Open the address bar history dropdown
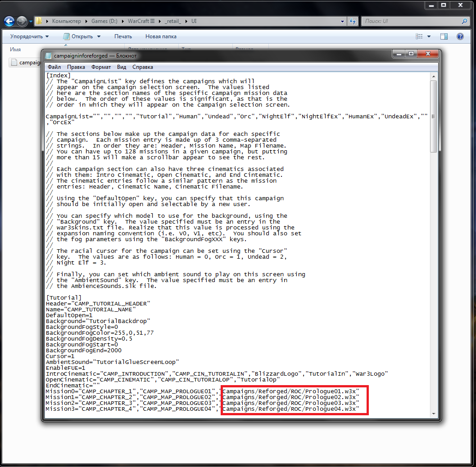Image resolution: width=476 pixels, height=467 pixels. pos(342,21)
